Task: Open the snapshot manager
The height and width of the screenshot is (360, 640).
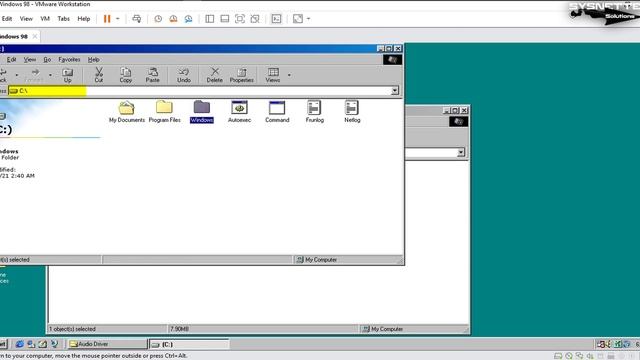Action: [x=188, y=19]
